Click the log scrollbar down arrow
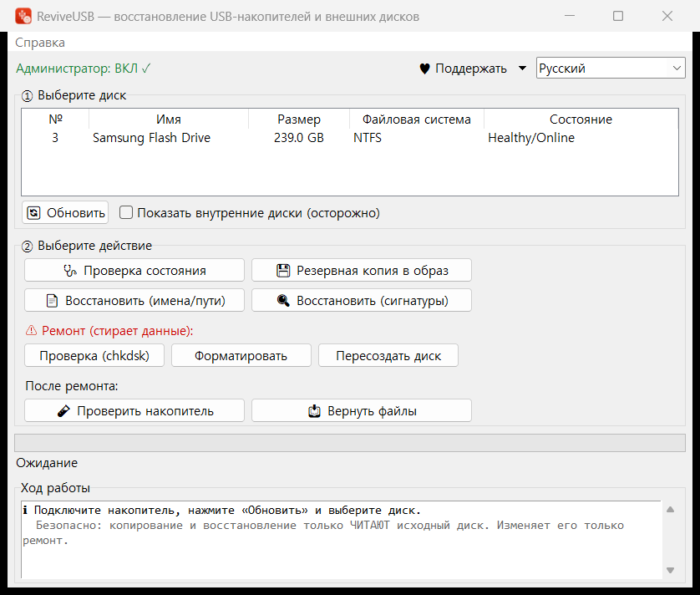Screen dimensions: 700x595 coord(670,570)
